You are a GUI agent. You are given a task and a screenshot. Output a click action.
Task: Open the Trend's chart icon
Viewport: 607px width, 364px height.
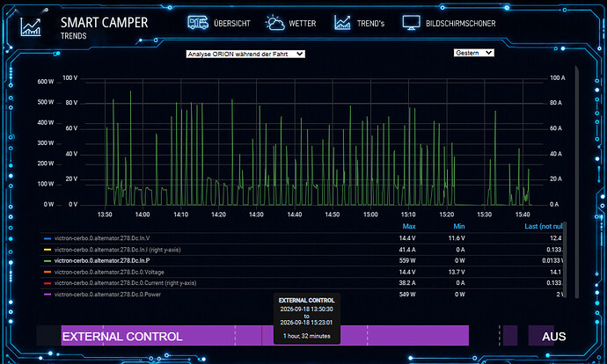342,23
